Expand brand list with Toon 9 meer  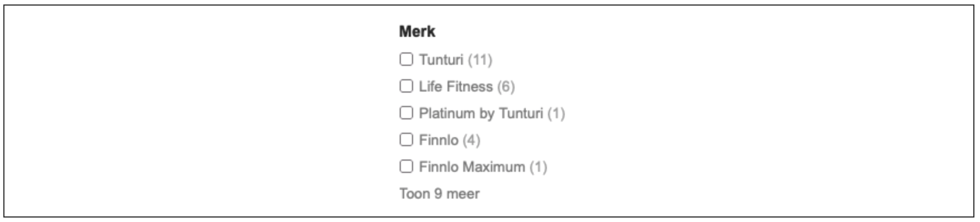(439, 194)
